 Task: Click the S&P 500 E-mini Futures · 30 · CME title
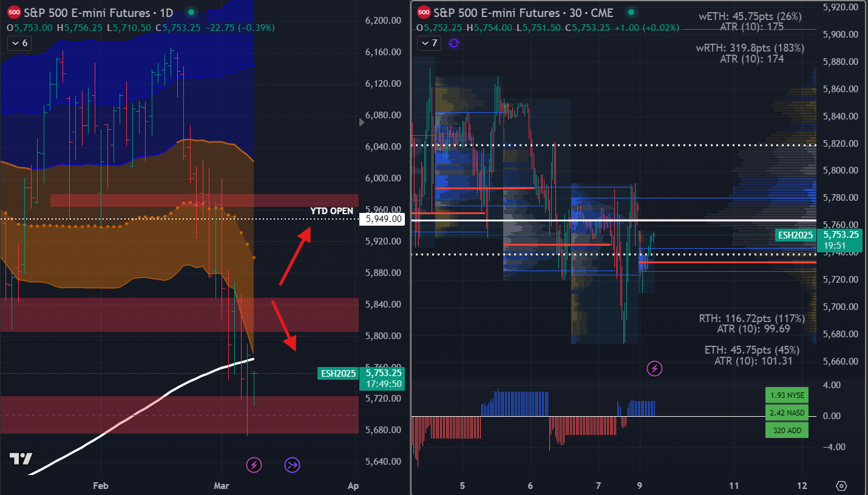click(524, 12)
